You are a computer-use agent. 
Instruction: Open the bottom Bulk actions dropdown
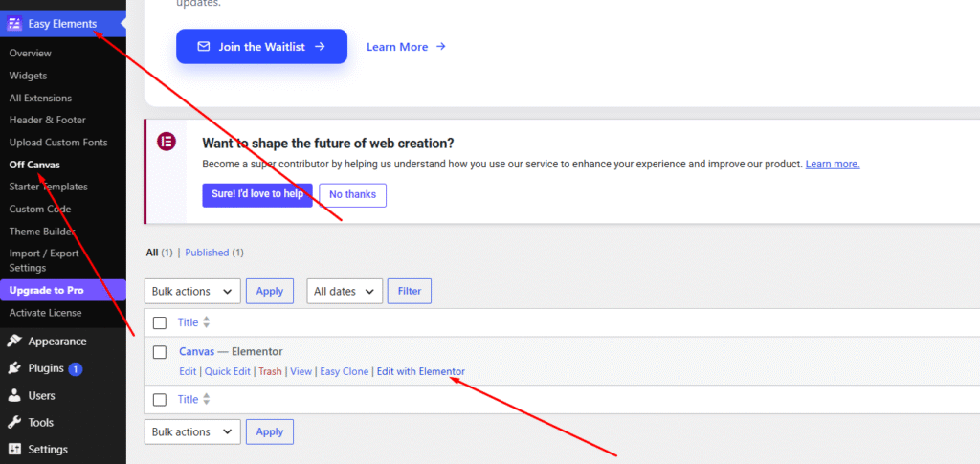(192, 431)
